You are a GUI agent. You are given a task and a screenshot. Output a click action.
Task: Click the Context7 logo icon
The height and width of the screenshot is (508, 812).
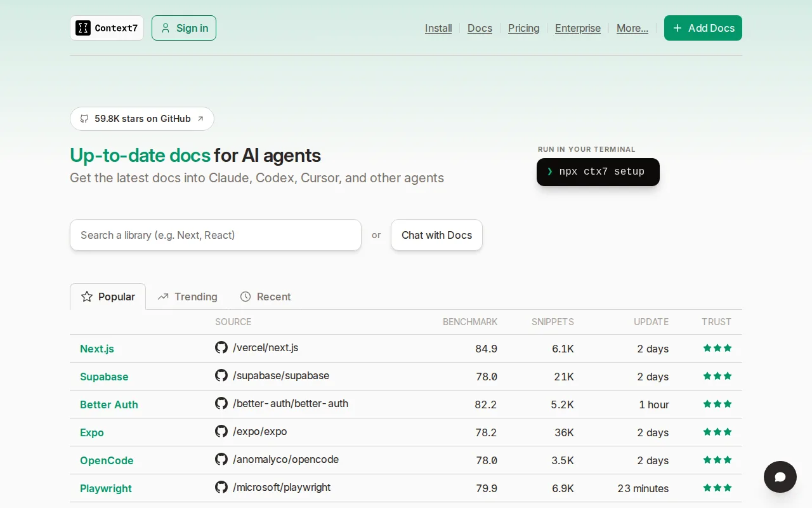tap(83, 28)
